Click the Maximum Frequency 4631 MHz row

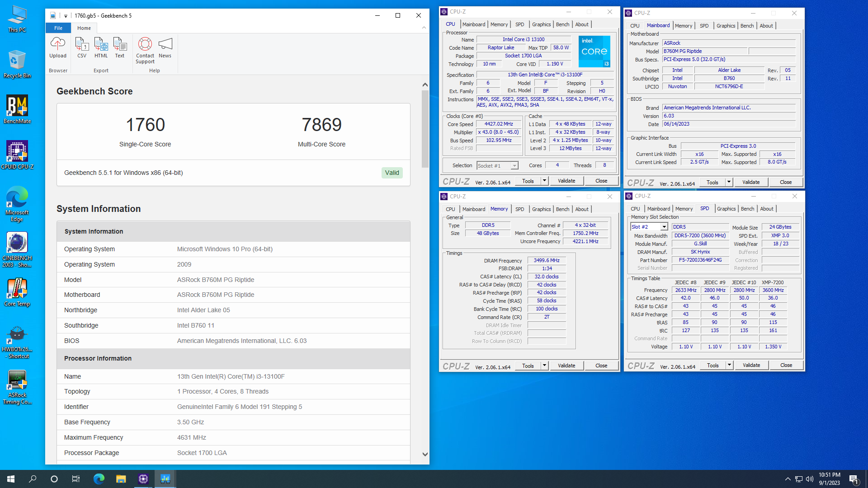point(233,437)
